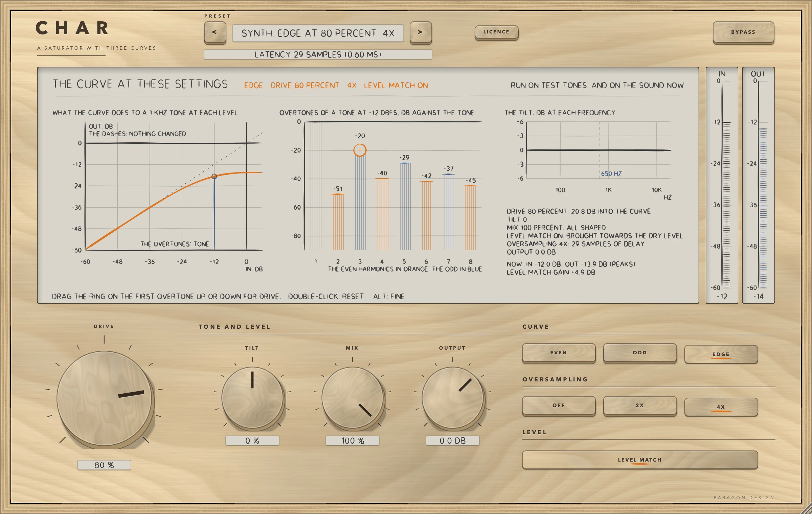Click the orange drive ring on the third harmonic
812x514 pixels.
pyautogui.click(x=360, y=150)
